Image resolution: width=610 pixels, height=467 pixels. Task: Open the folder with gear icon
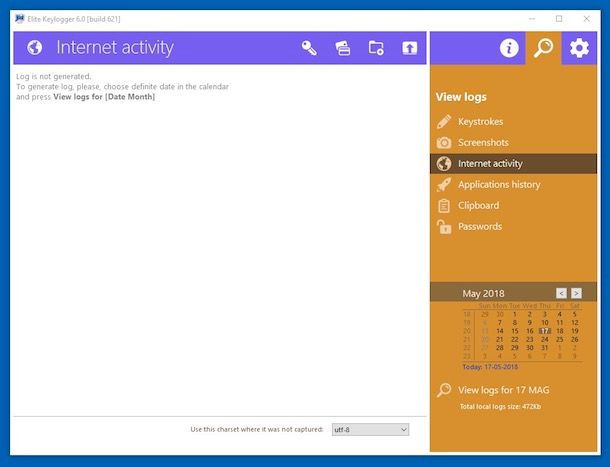(376, 48)
